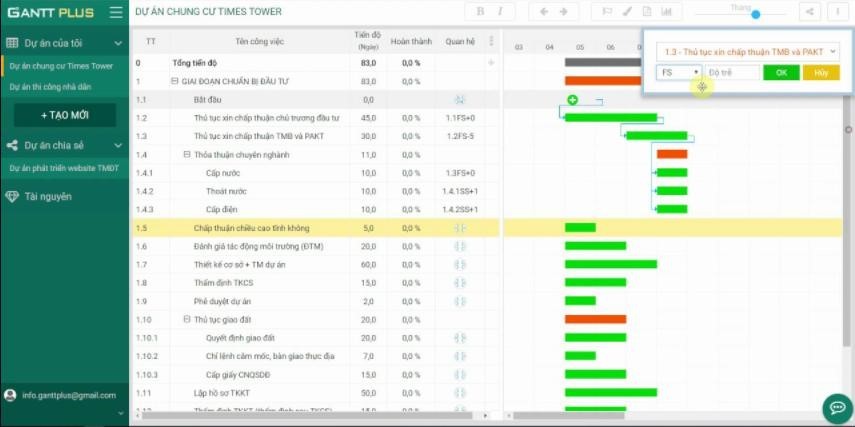Click the left arrow toolbar icon

(x=544, y=11)
